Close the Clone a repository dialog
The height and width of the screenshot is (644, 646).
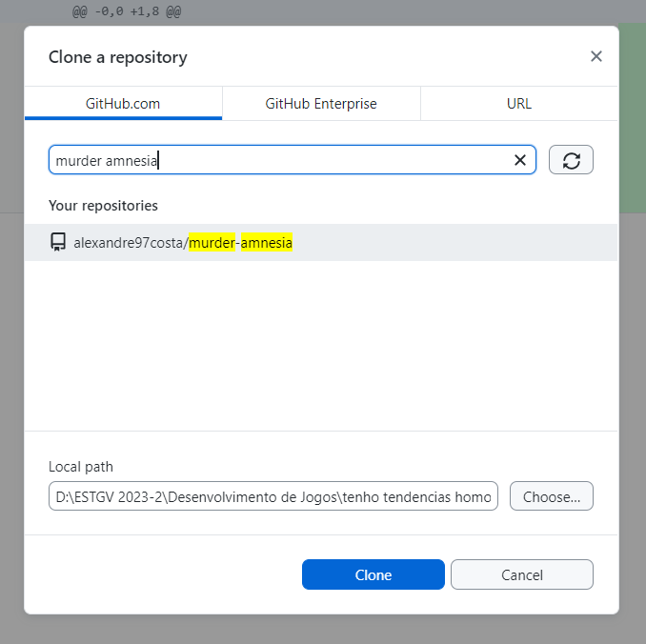(596, 56)
